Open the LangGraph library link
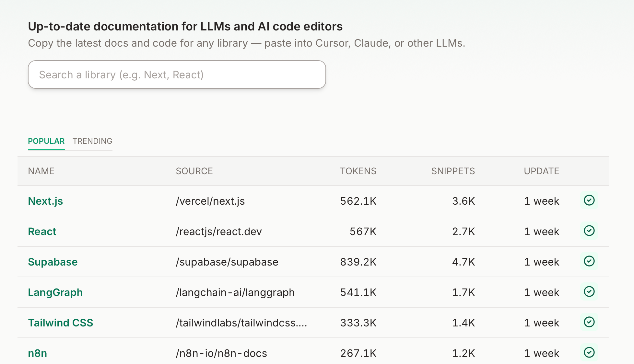The image size is (634, 364). [55, 292]
